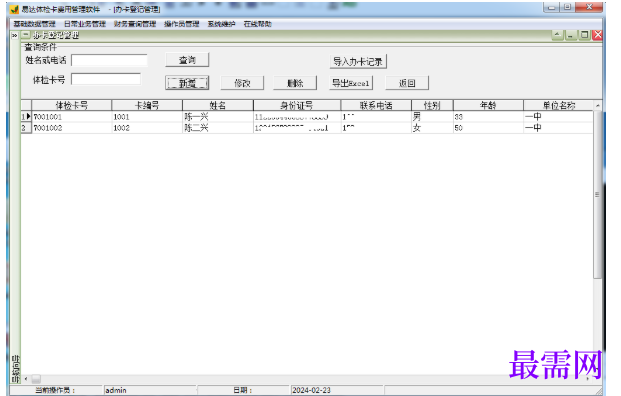Screen dimensions: 621x396
Task: Sort by the 年龄 column header
Action: 488,105
